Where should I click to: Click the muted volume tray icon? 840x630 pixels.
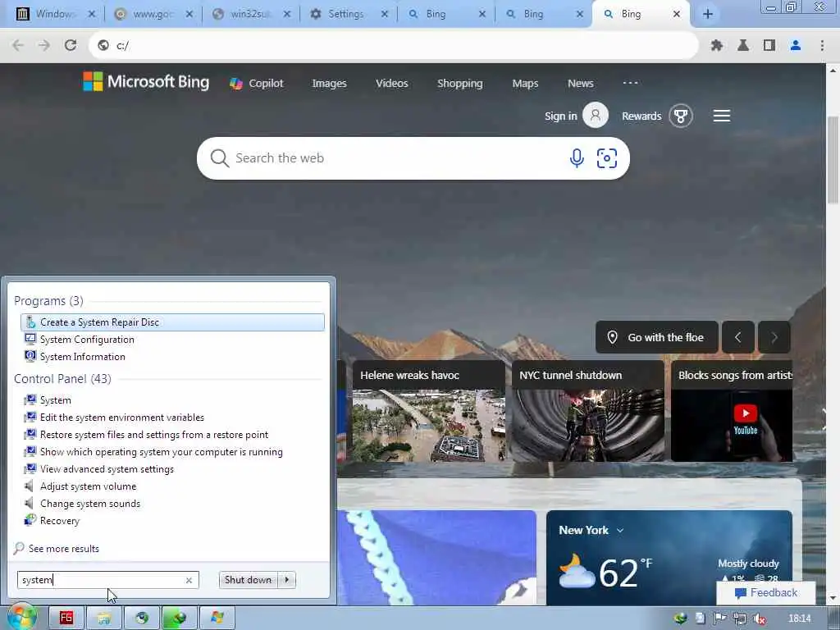click(x=759, y=619)
